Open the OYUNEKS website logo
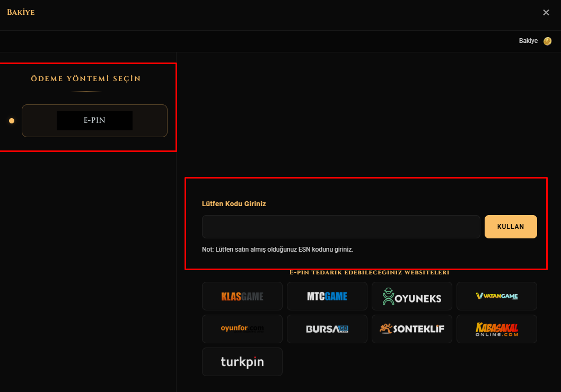The width and height of the screenshot is (561, 392). (x=412, y=296)
